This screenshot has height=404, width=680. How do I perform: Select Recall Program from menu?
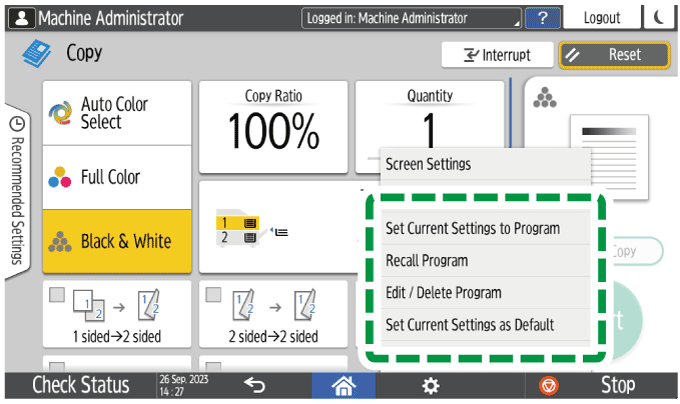pos(427,260)
